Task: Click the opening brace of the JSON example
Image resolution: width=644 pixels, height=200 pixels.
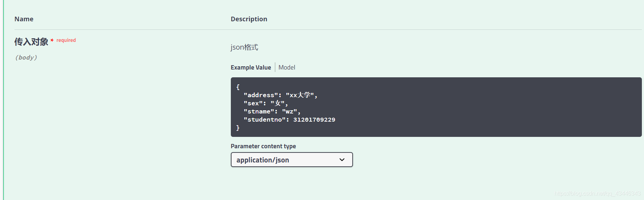Action: [238, 87]
